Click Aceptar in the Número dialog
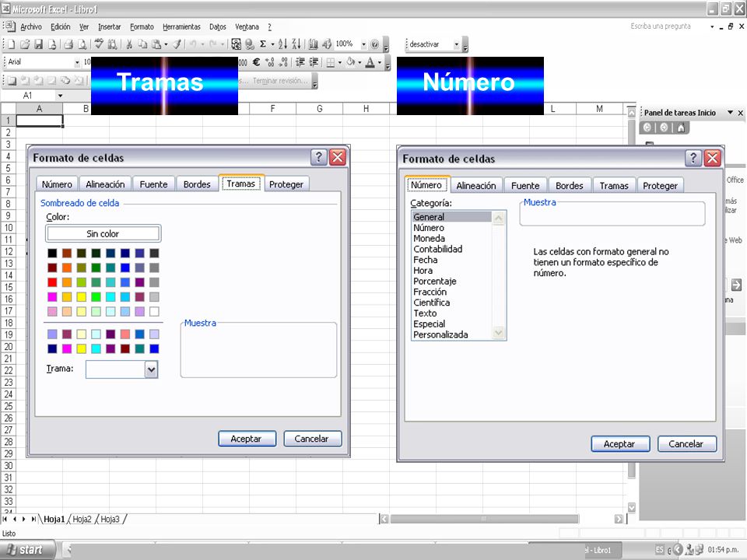The width and height of the screenshot is (747, 560). point(620,444)
